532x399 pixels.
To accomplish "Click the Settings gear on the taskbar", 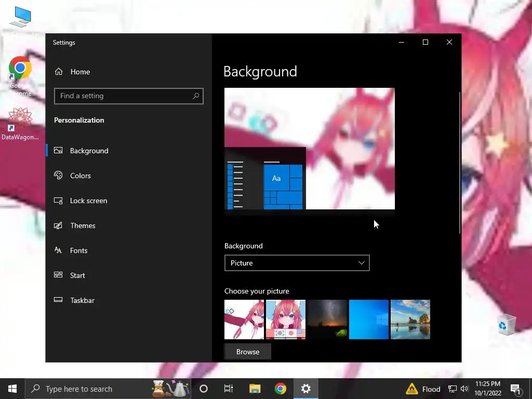I will click(305, 389).
